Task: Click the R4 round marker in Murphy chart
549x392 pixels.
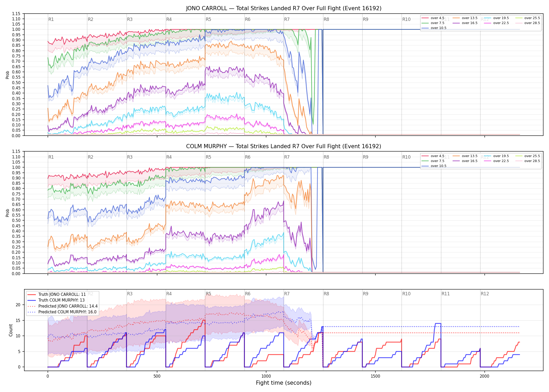Action: tap(169, 157)
